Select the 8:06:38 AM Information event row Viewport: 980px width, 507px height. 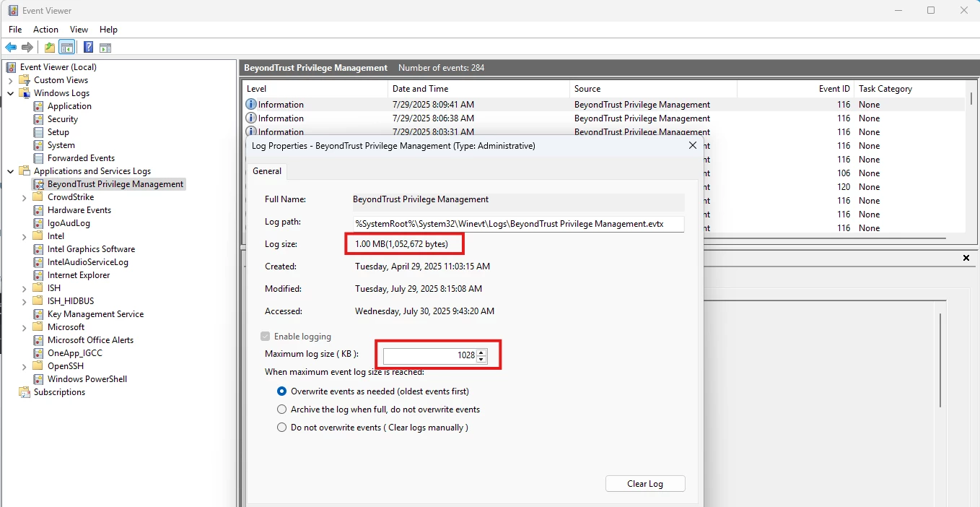pos(603,118)
